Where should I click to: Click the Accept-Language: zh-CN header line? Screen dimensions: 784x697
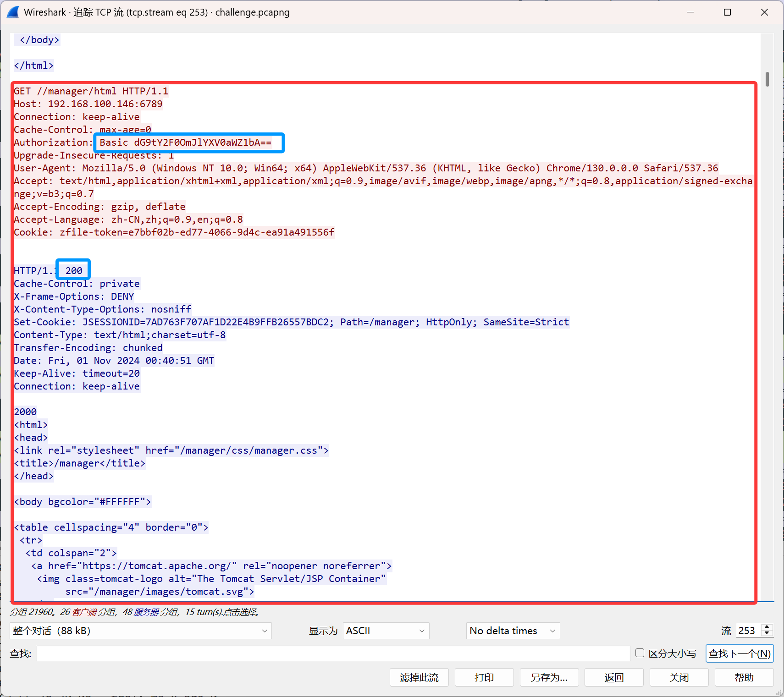tap(128, 220)
